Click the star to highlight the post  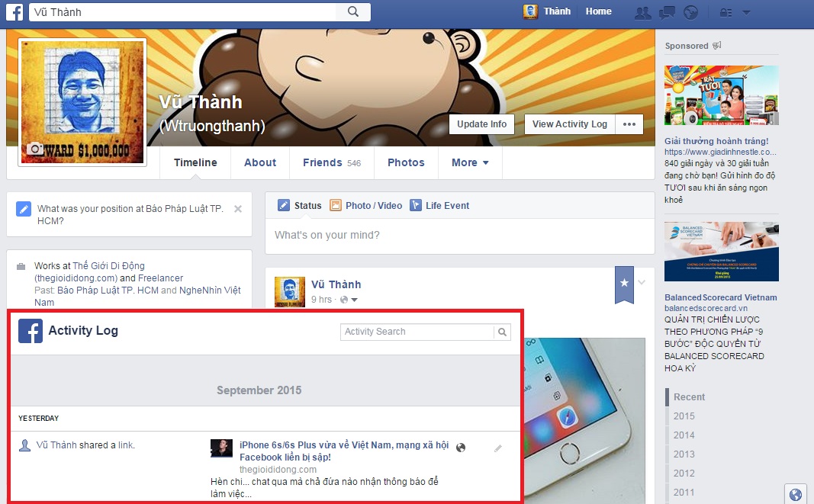624,284
